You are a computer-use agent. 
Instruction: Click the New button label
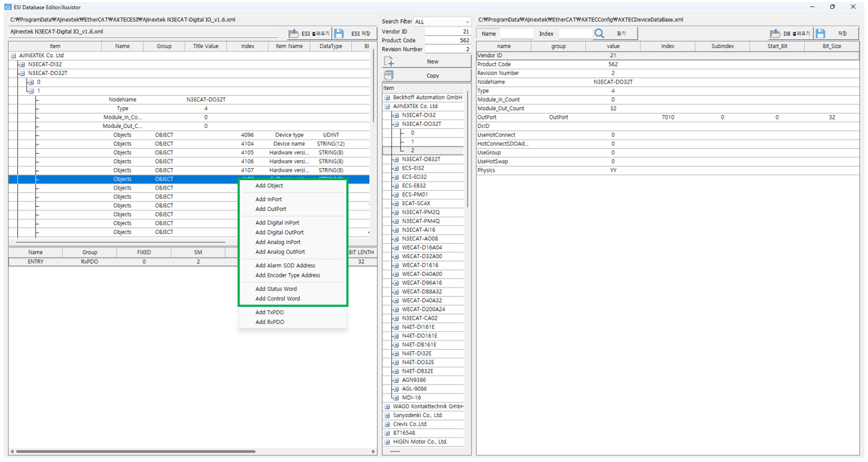pos(433,62)
